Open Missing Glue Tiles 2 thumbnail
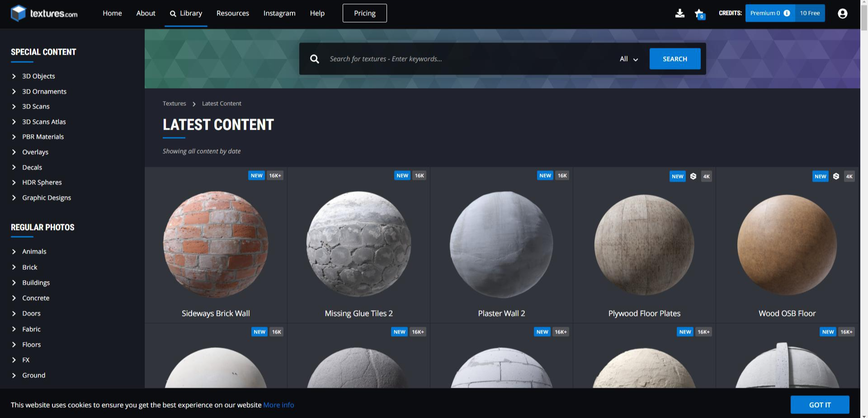 tap(359, 244)
